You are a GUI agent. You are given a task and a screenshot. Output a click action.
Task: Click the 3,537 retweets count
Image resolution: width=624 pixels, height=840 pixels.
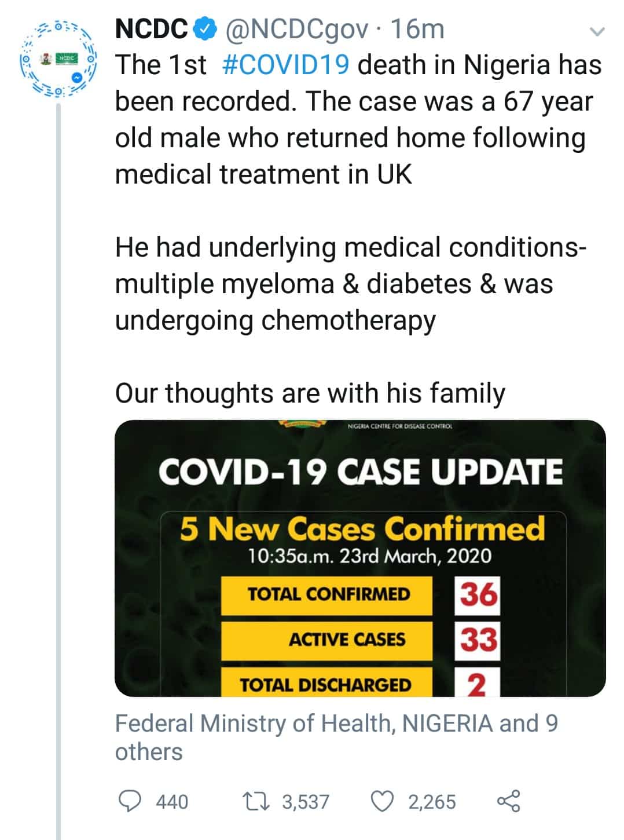[x=306, y=802]
